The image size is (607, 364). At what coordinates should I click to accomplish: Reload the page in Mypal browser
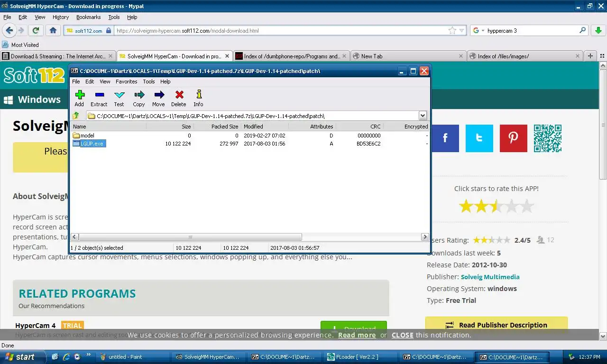36,30
